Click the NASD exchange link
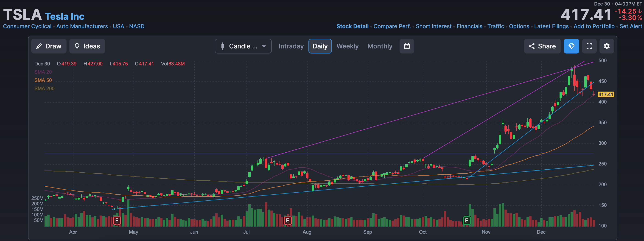 137,26
